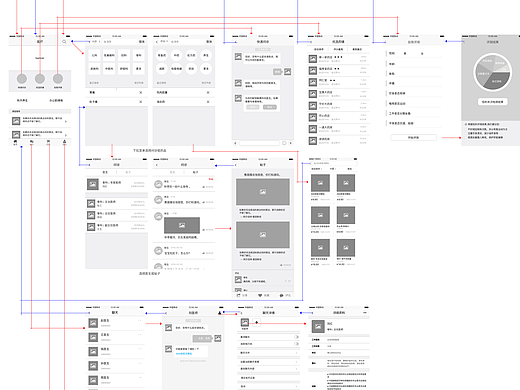This screenshot has height=390, width=520.
Task: Open the blue link in conversation wireframe message
Action: click(184, 354)
